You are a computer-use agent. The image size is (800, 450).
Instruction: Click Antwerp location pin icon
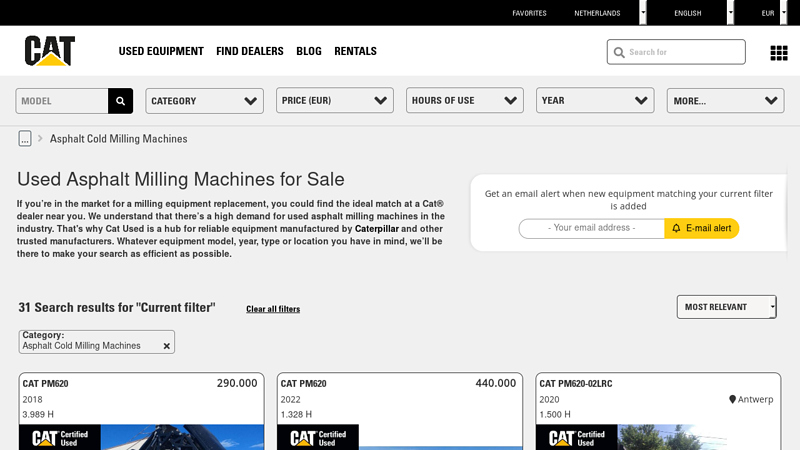[x=732, y=399]
